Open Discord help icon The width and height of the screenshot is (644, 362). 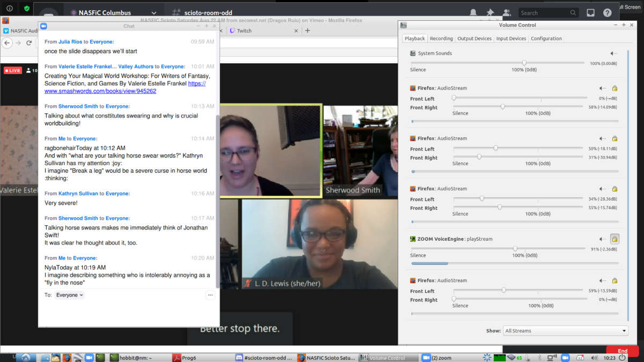click(x=607, y=13)
